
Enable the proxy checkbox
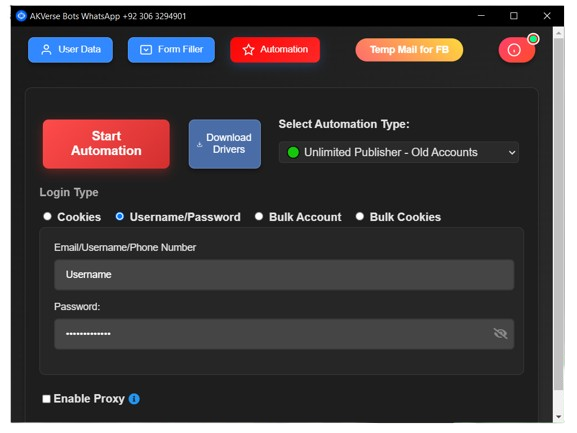pyautogui.click(x=46, y=399)
